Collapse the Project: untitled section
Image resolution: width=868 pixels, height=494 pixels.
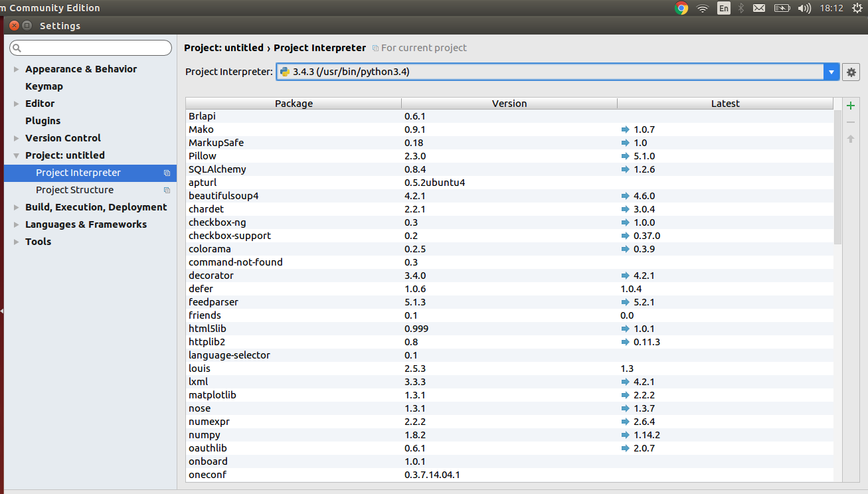[17, 155]
